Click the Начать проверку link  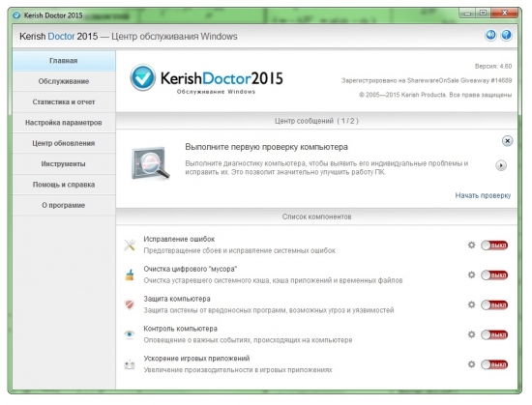click(x=483, y=195)
